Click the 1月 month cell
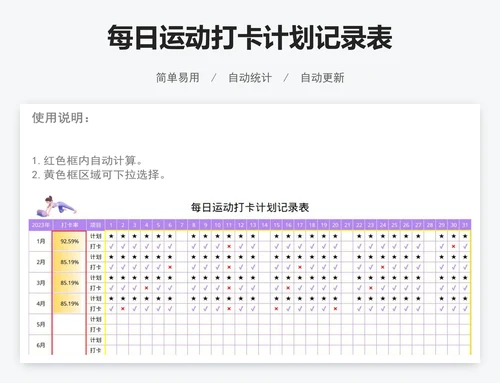This screenshot has height=383, width=500. click(40, 241)
